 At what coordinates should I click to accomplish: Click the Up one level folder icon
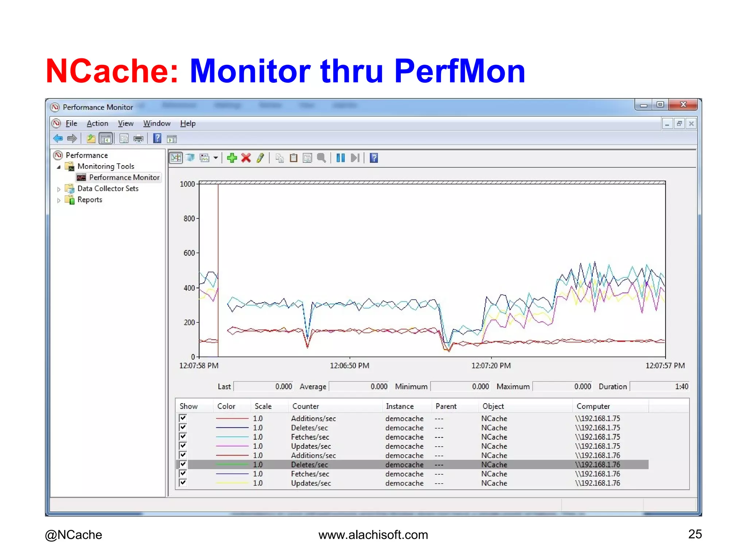(91, 139)
